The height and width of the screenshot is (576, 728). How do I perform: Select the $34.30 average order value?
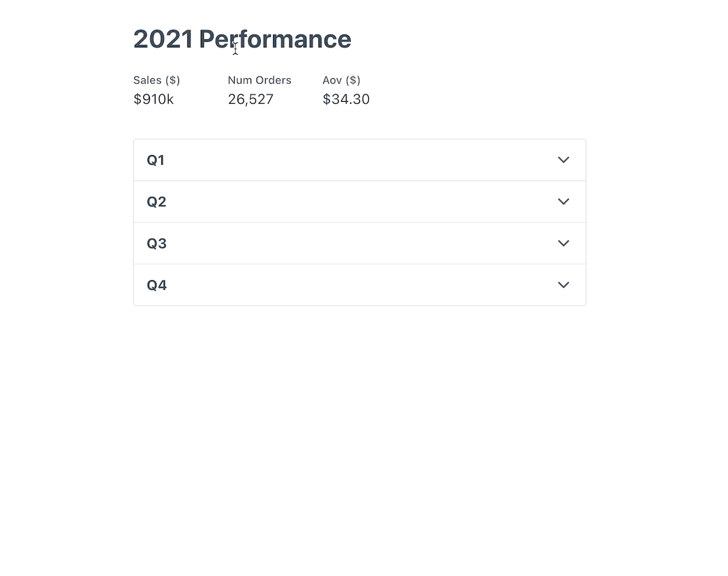click(346, 99)
